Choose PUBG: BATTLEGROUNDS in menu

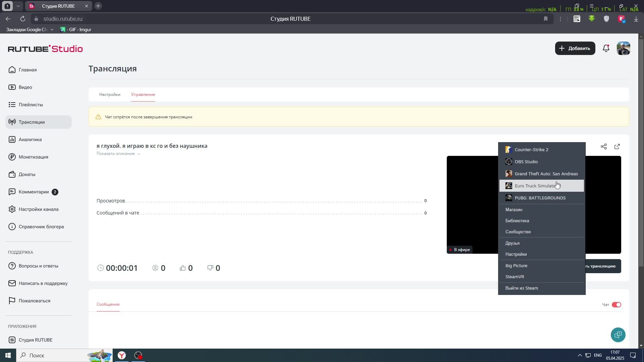(x=542, y=198)
